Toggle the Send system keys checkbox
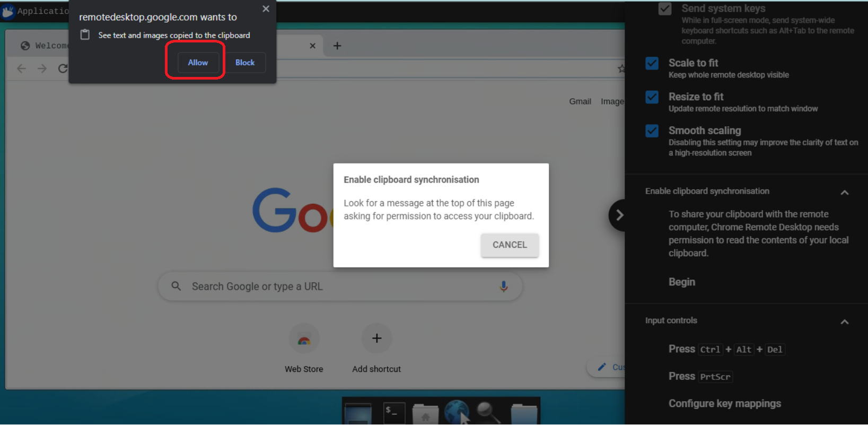The image size is (868, 425). click(x=664, y=9)
